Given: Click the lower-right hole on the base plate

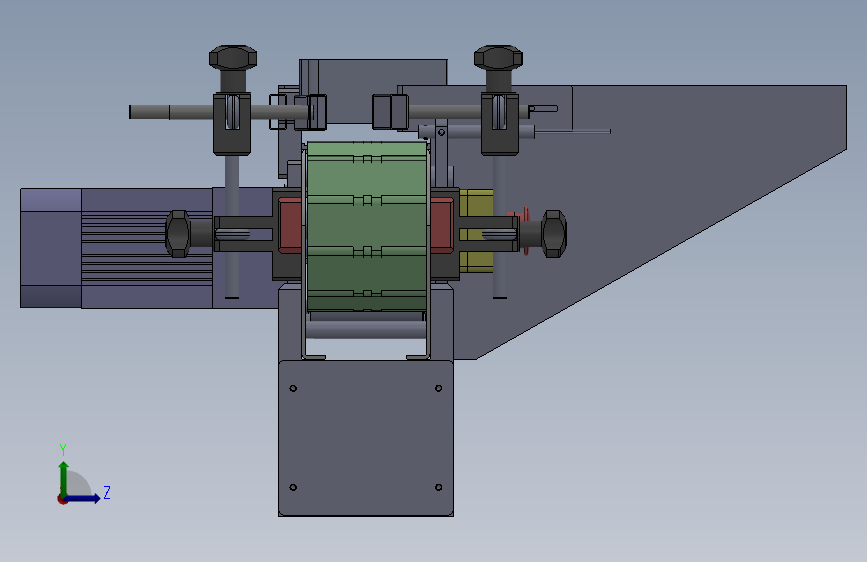Looking at the screenshot, I should (x=438, y=487).
